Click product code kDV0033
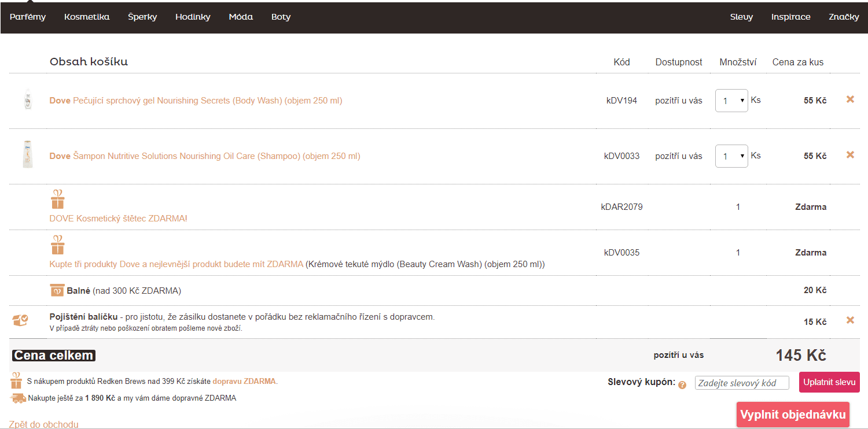Screen dimensions: 868x429 pyautogui.click(x=621, y=156)
